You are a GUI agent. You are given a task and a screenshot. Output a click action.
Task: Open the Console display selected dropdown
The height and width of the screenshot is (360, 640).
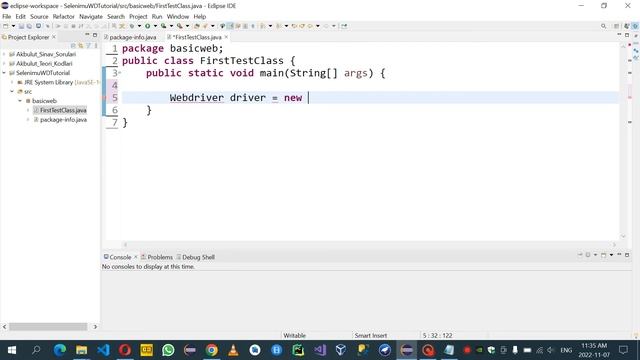point(596,255)
